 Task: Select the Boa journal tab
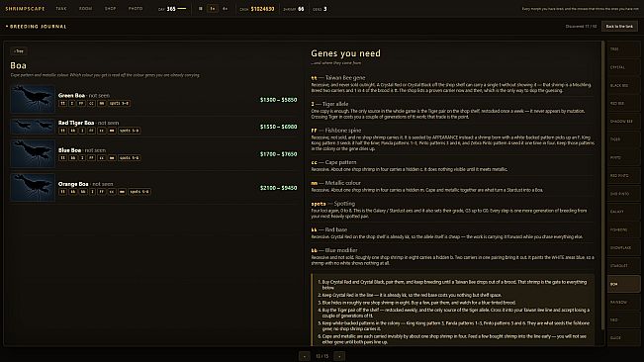623,284
